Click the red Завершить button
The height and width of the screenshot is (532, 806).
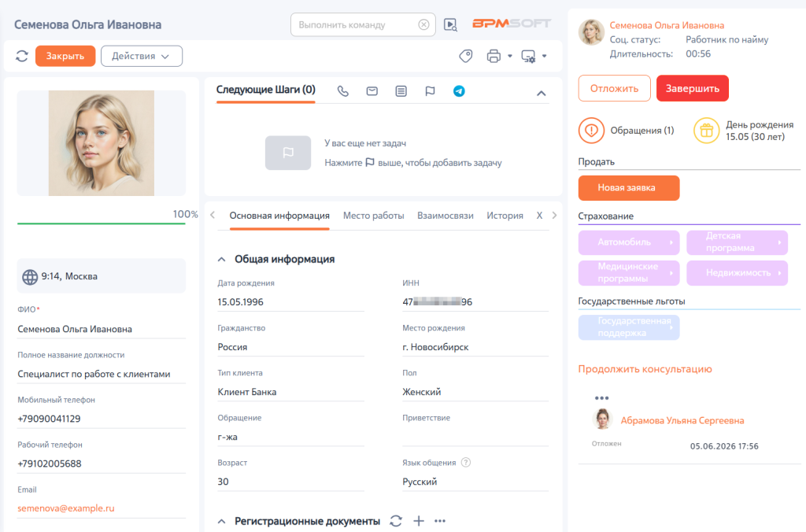(x=693, y=88)
